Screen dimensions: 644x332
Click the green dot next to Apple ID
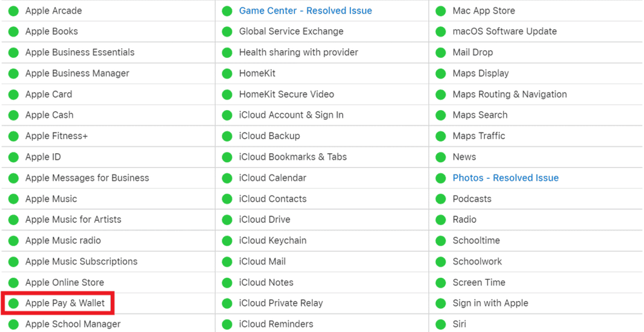14,157
